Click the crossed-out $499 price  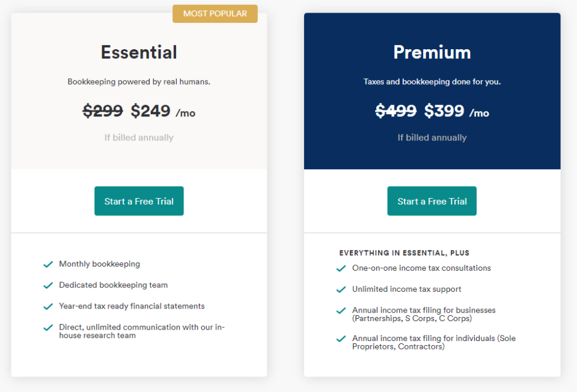tap(395, 111)
